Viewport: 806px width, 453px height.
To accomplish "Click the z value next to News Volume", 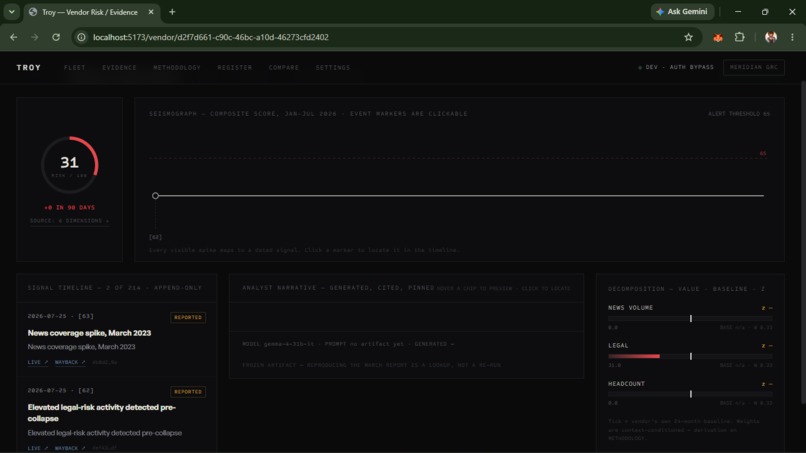I will [x=766, y=308].
